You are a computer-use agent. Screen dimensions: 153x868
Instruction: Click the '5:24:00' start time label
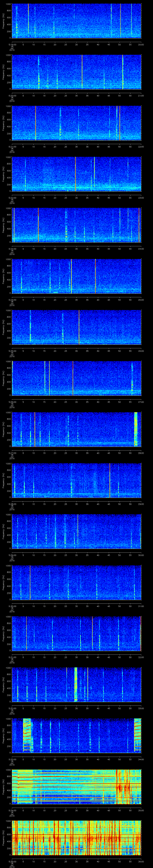[x=12, y=300]
